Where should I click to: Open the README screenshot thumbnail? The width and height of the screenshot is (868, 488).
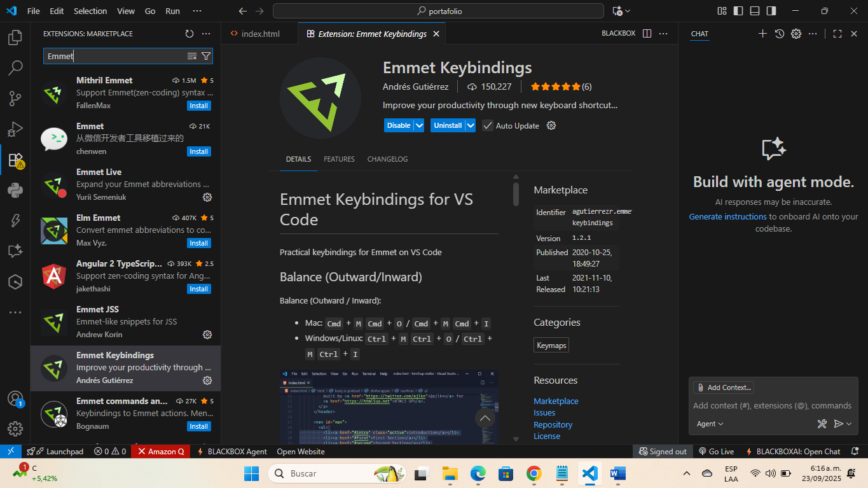(x=389, y=407)
